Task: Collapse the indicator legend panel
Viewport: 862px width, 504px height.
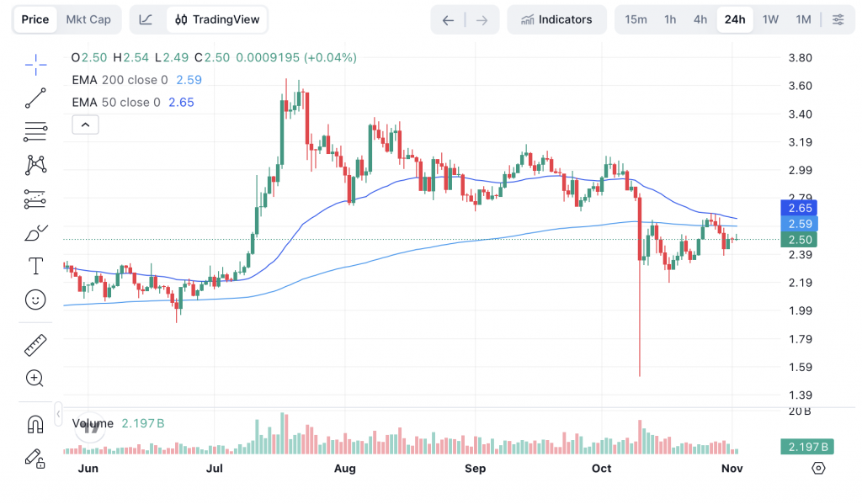Action: (85, 124)
